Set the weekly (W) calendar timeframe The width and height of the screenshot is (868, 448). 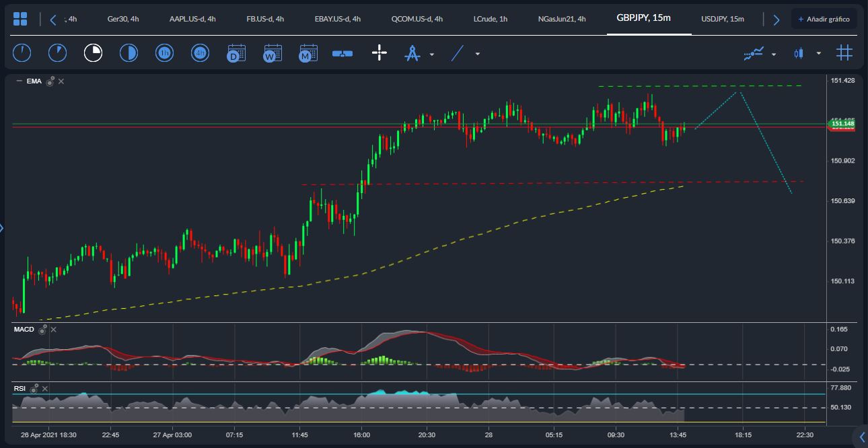(x=272, y=53)
